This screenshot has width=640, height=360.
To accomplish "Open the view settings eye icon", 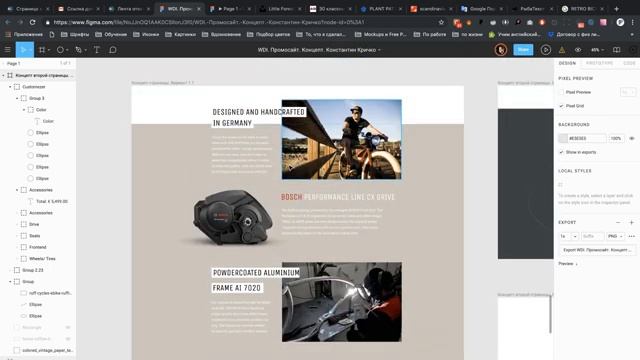I will pyautogui.click(x=578, y=50).
